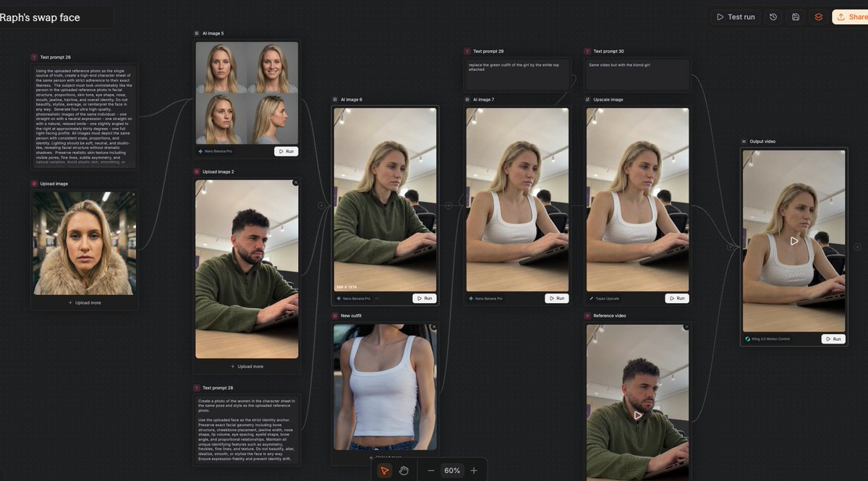Click the plus input connector on AI image 6
Screen dimensions: 868x481
click(x=322, y=205)
